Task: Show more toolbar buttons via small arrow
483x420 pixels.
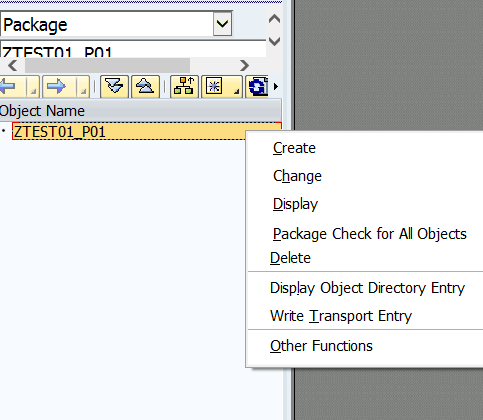Action: coord(276,87)
